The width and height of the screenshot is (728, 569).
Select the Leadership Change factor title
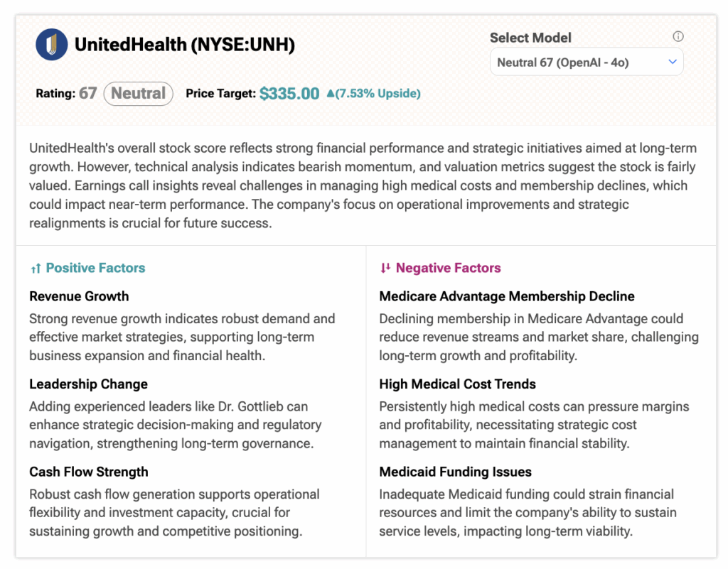click(x=88, y=384)
